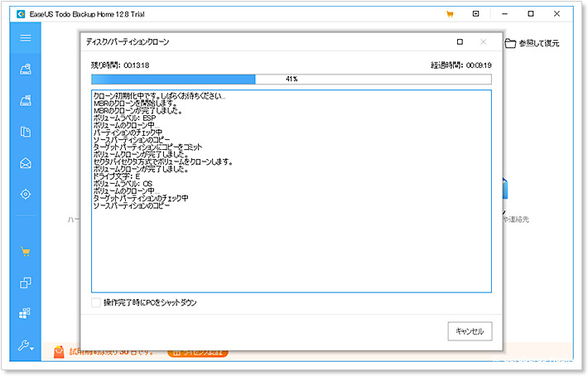
Task: Click log line MBRのクローンを開始します
Action: point(135,103)
